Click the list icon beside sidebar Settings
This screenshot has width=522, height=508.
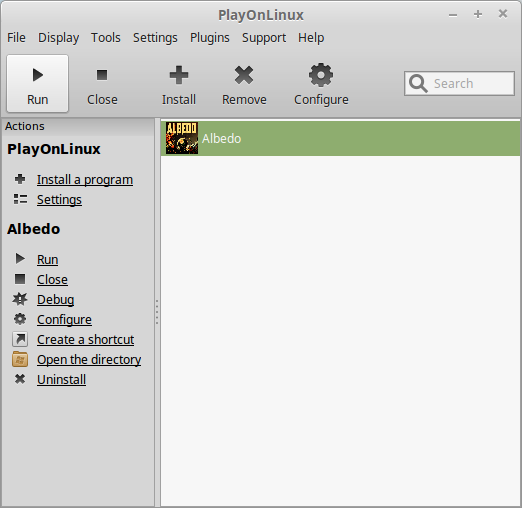(20, 199)
